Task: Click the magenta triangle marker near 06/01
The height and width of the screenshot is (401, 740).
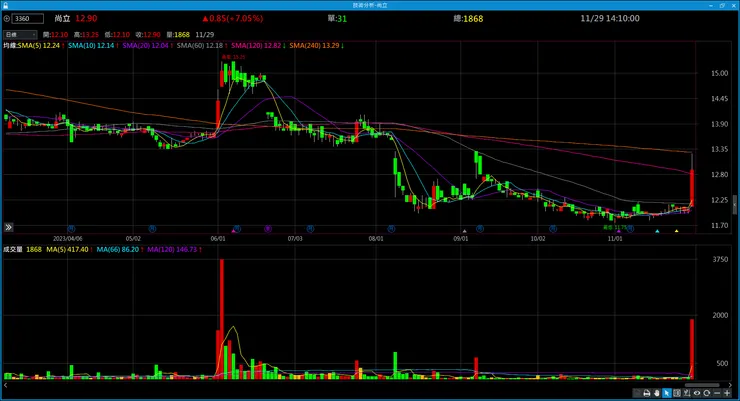Action: pos(233,231)
